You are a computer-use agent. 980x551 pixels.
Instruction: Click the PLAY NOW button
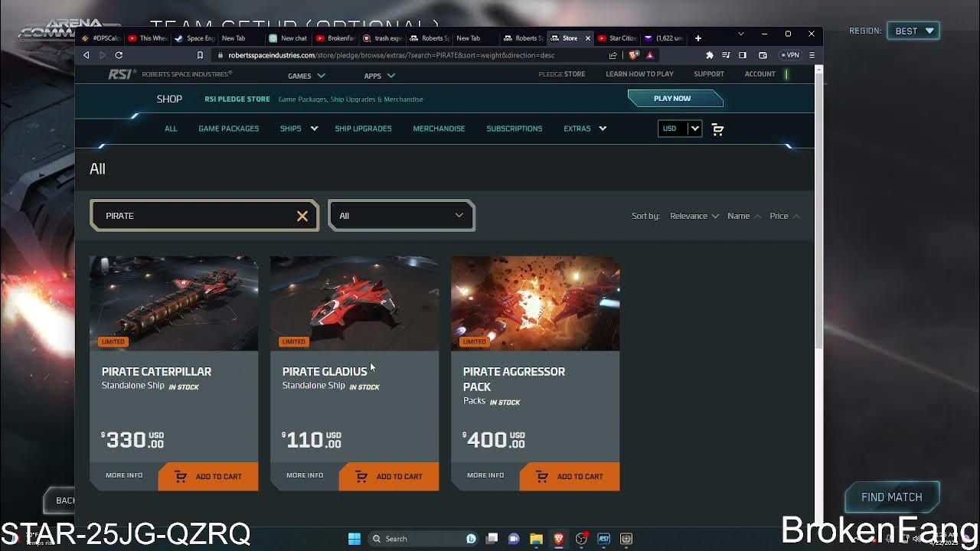point(675,99)
